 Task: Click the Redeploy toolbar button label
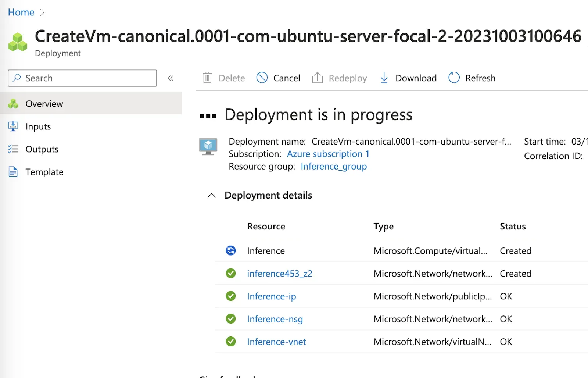(348, 78)
